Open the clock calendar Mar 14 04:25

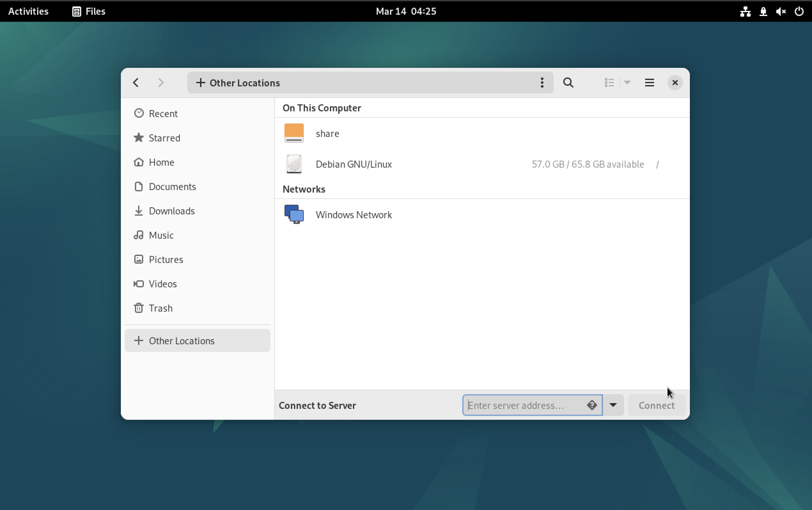[x=406, y=11]
